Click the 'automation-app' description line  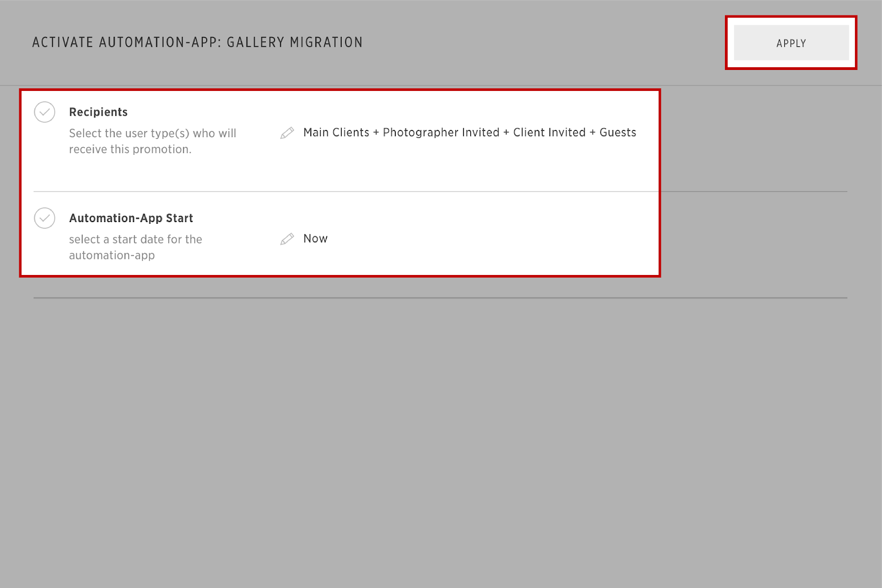112,255
